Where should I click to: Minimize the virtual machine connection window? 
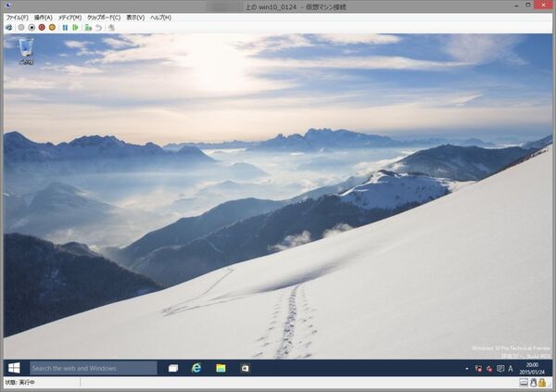coord(517,6)
